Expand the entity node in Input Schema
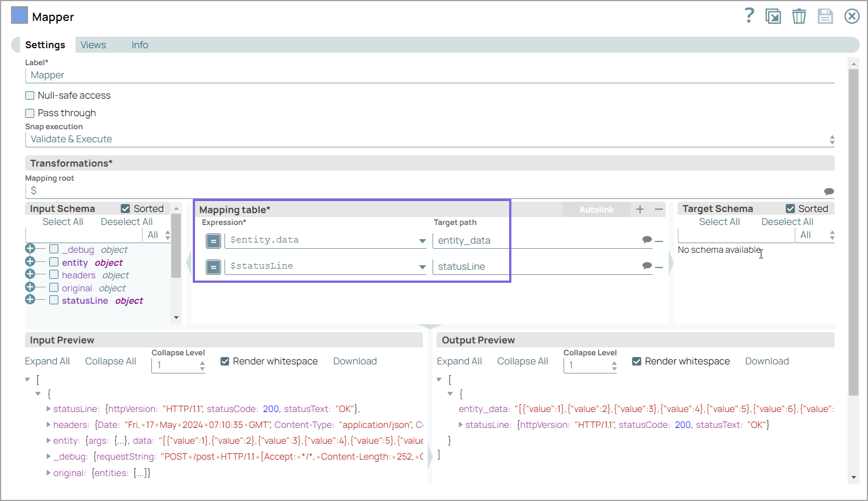 pos(31,262)
